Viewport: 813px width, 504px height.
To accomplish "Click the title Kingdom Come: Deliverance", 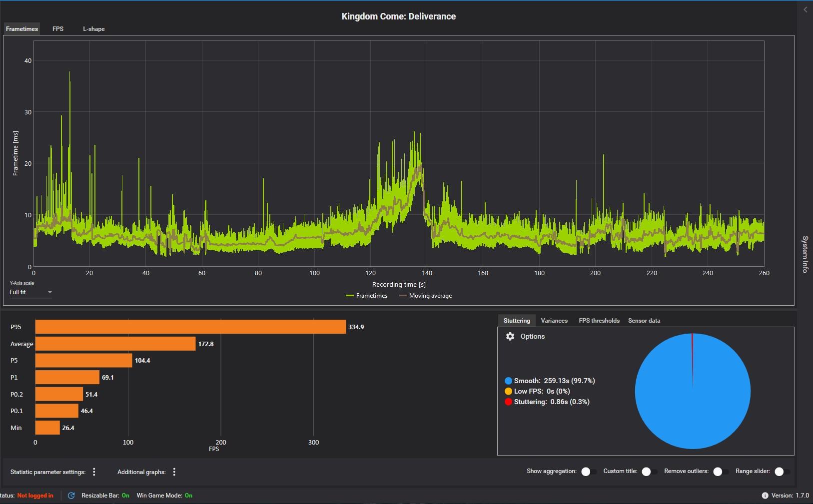I will [x=398, y=16].
